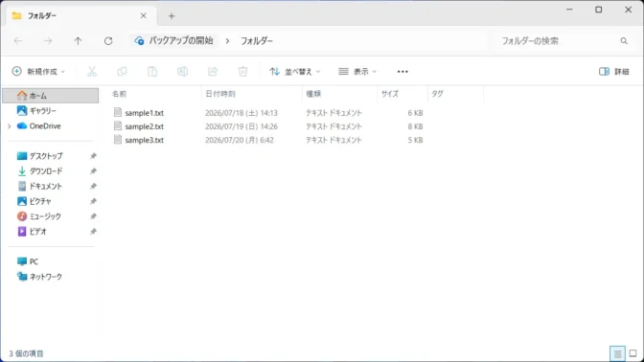Click the sample2.txt file icon
Image resolution: width=644 pixels, height=362 pixels.
click(118, 126)
